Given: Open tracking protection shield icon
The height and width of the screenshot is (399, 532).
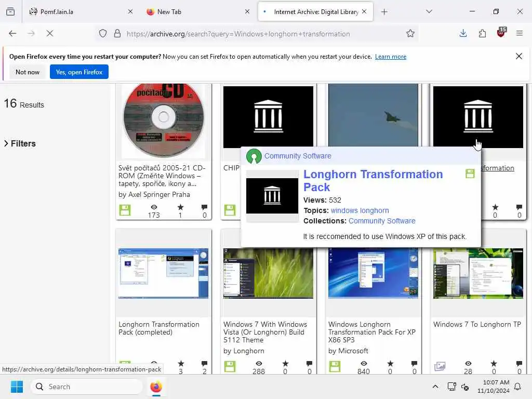Looking at the screenshot, I should click(x=103, y=33).
